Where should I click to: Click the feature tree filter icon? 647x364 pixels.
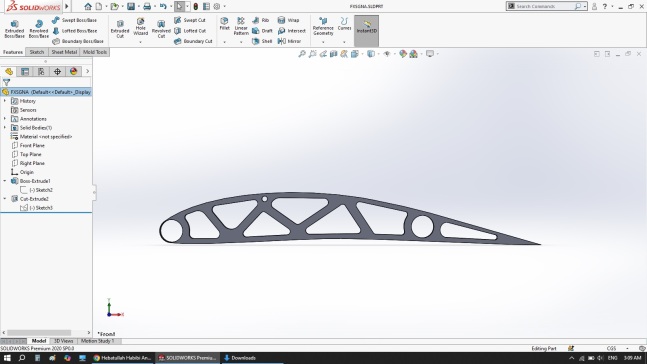tap(6, 83)
